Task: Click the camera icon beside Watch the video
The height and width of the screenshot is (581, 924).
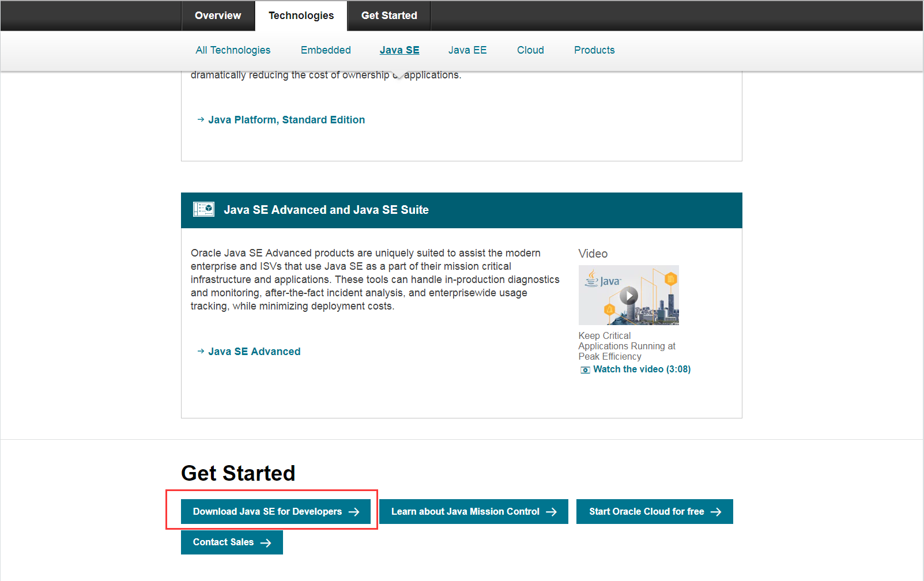Action: point(585,370)
